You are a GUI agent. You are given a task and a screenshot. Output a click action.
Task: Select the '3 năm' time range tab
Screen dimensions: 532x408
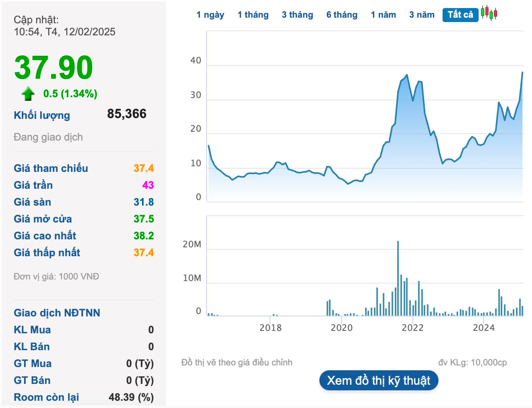[422, 15]
